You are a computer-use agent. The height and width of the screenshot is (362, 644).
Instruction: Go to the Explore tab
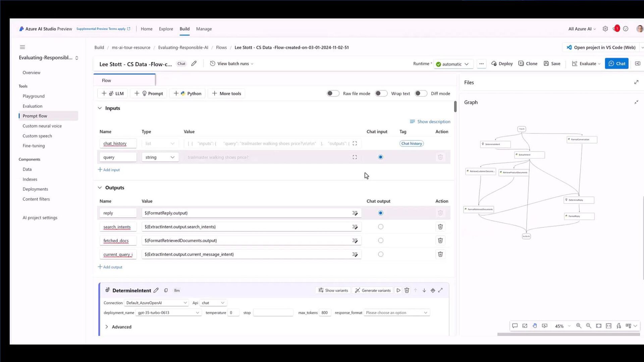pyautogui.click(x=166, y=29)
